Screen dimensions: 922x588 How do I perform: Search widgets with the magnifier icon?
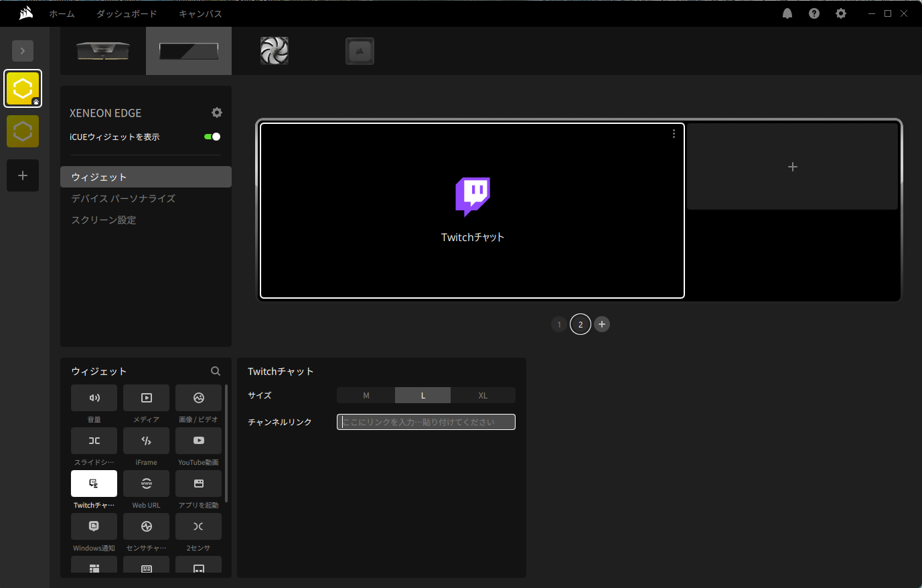[216, 371]
